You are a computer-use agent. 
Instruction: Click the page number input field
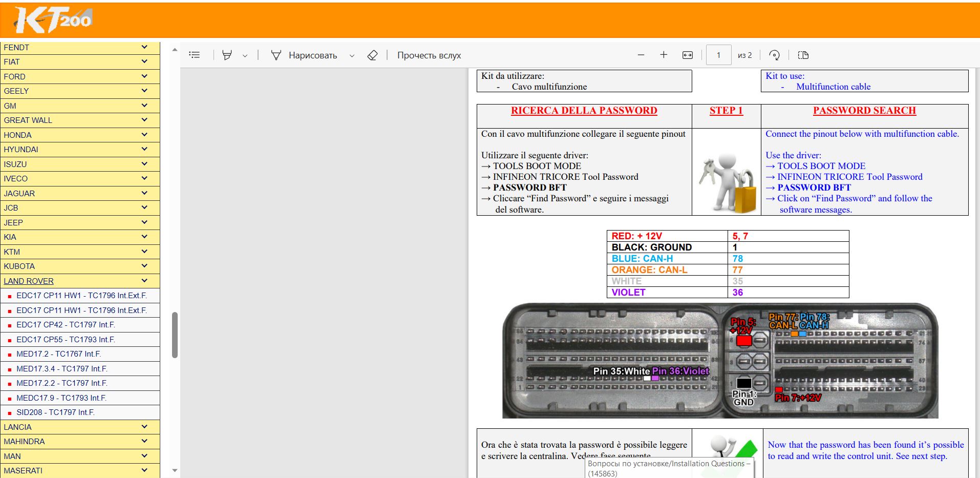[x=718, y=55]
